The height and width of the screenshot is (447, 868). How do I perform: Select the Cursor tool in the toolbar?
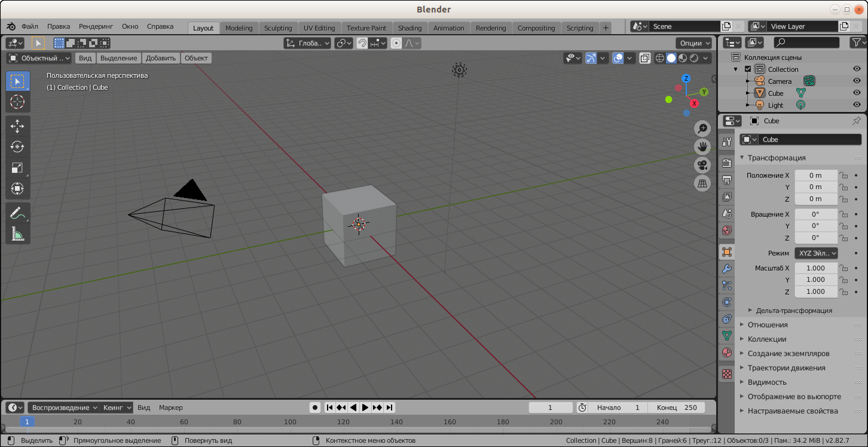click(17, 102)
